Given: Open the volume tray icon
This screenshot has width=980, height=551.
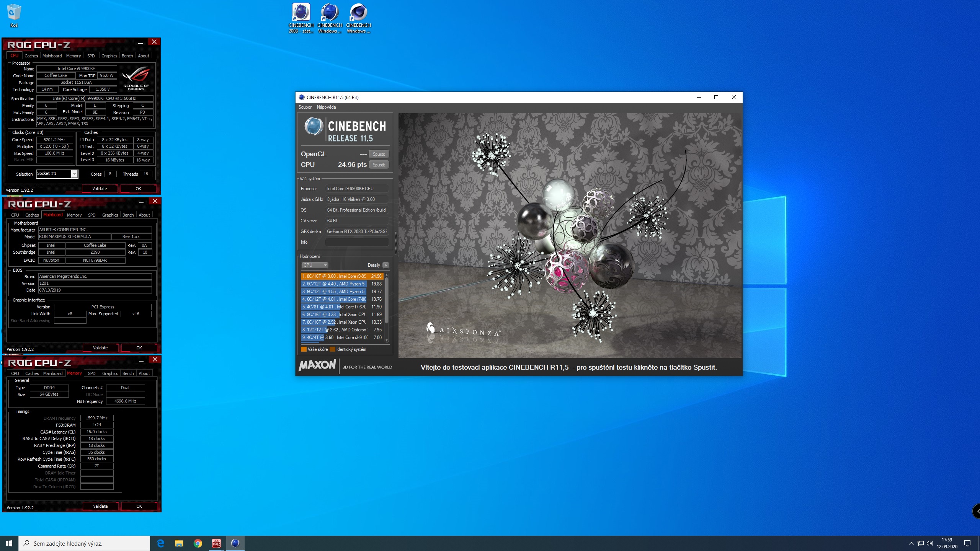Looking at the screenshot, I should tap(930, 543).
